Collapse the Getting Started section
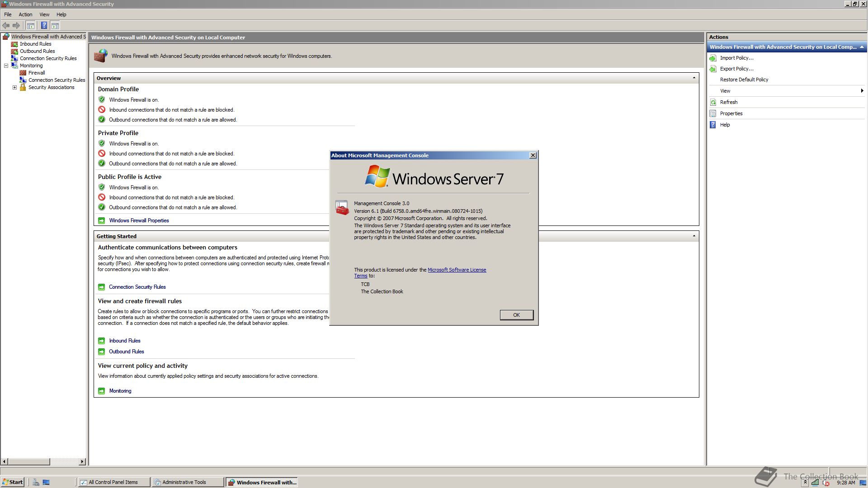Viewport: 868px width, 488px height. point(694,236)
